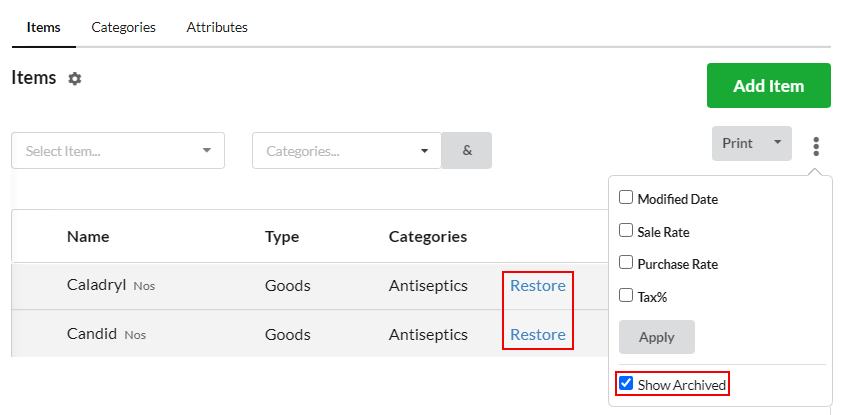Click the ampersand filter button
The width and height of the screenshot is (842, 415).
point(467,151)
